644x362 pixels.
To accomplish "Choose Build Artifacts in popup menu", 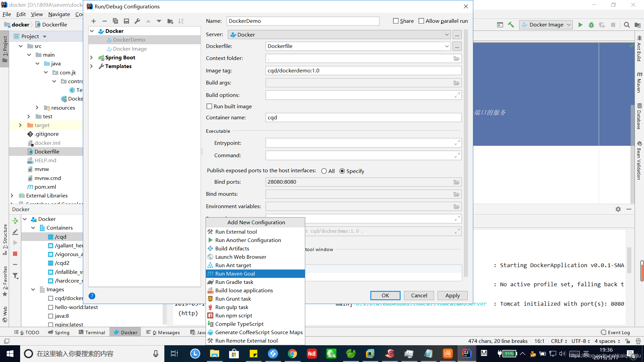I will point(232,248).
